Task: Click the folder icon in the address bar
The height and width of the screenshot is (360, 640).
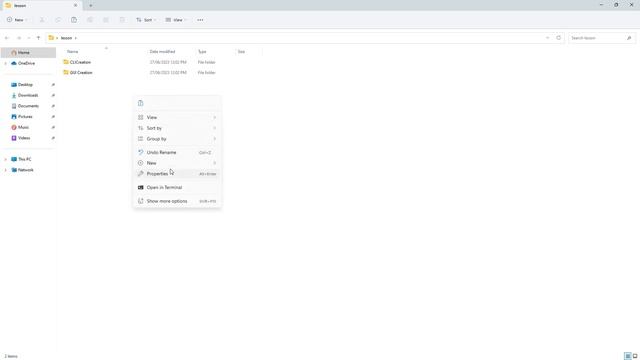Action: pos(51,38)
